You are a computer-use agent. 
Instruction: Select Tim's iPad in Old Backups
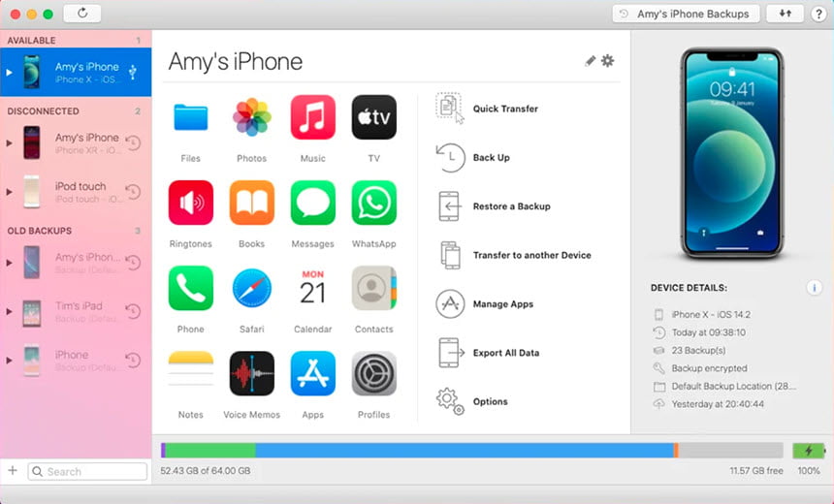[x=76, y=311]
